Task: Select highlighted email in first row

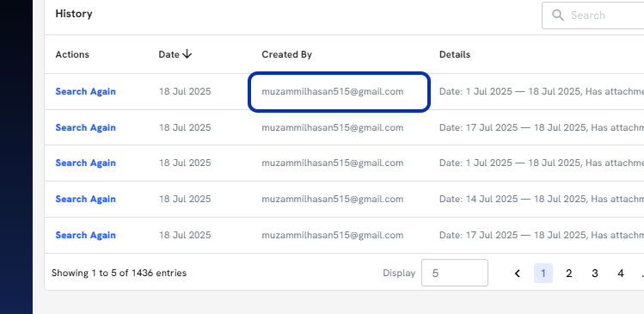Action: (333, 91)
